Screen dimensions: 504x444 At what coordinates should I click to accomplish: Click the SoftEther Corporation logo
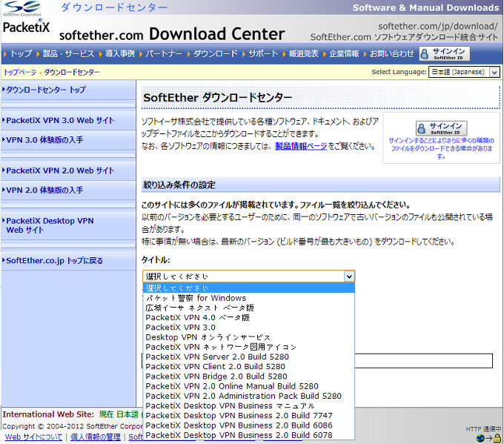coord(22,8)
